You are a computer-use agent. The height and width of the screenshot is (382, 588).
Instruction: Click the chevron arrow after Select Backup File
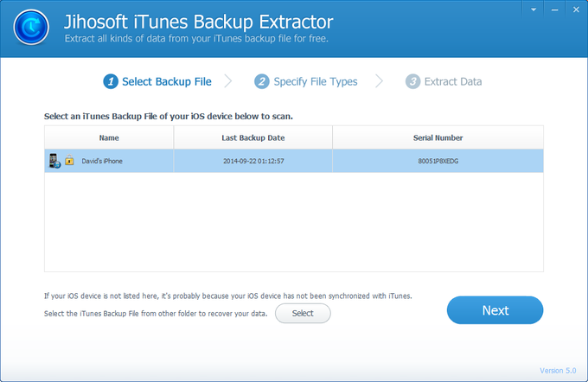(x=228, y=81)
